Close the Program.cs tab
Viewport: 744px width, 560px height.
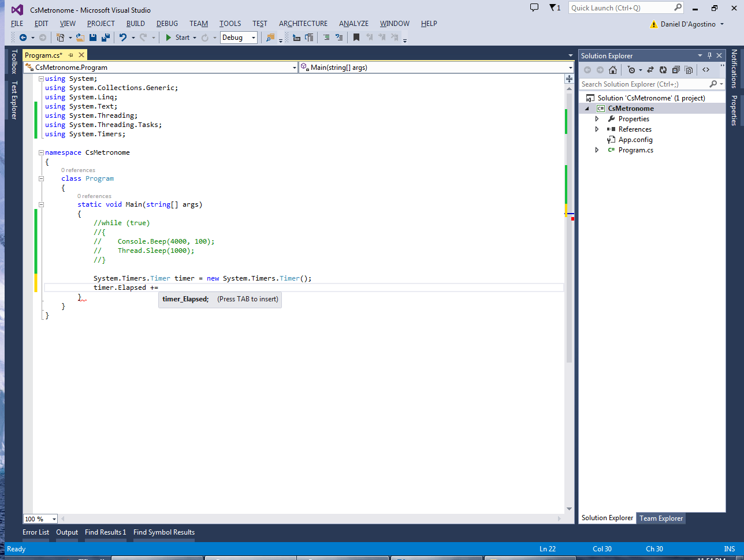pyautogui.click(x=81, y=55)
